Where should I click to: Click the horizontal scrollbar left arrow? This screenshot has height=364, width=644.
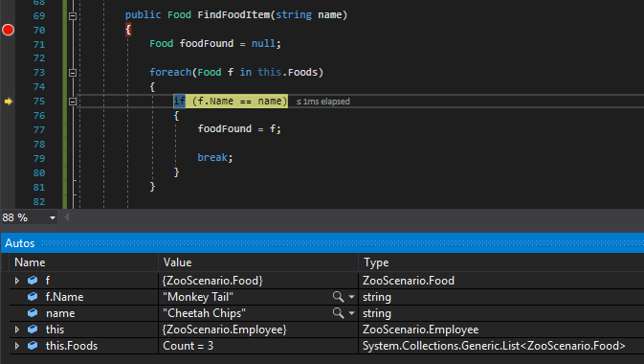click(67, 217)
